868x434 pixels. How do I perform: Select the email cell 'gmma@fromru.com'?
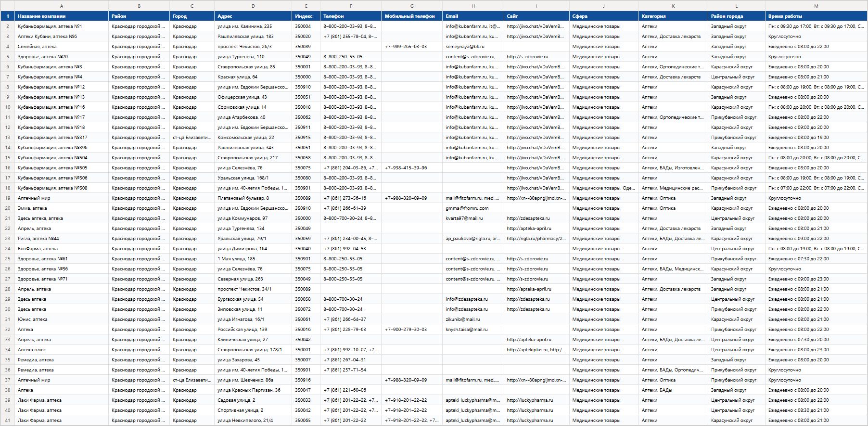473,208
